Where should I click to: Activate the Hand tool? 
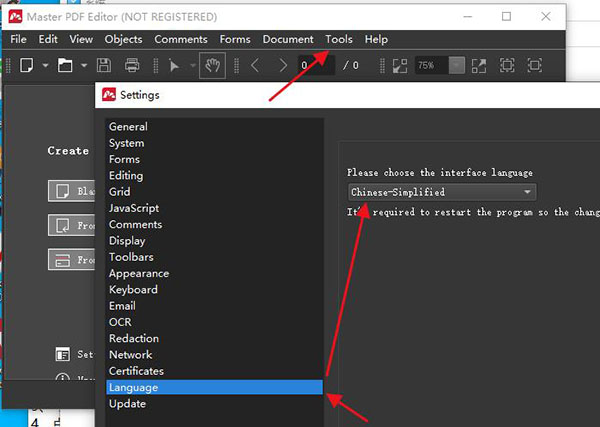click(x=212, y=65)
